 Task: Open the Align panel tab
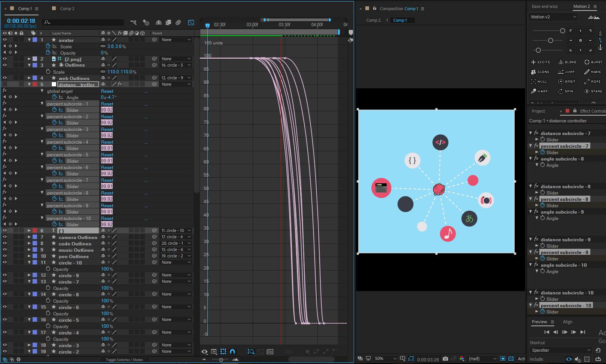click(567, 322)
